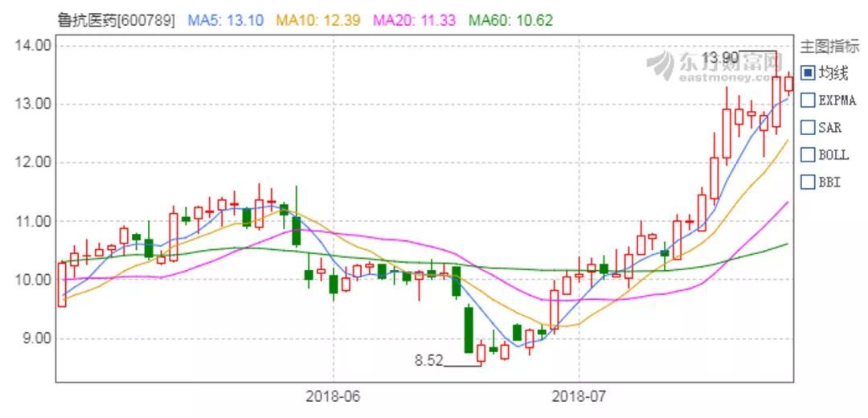Enable the BBI indicator checkbox
The width and height of the screenshot is (868, 418).
coord(808,182)
